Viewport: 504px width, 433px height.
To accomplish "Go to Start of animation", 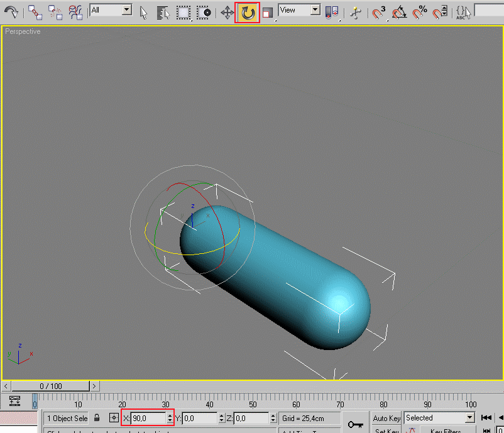I will click(486, 417).
